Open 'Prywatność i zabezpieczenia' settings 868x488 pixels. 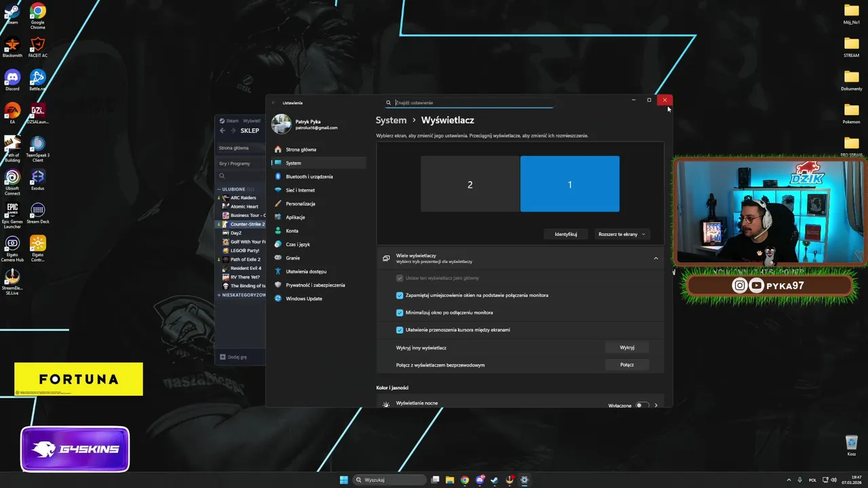[x=319, y=285]
